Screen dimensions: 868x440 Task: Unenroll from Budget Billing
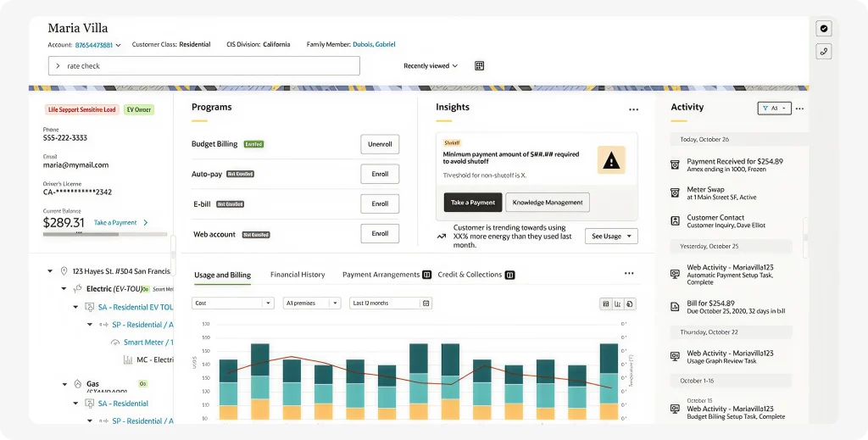click(x=380, y=144)
